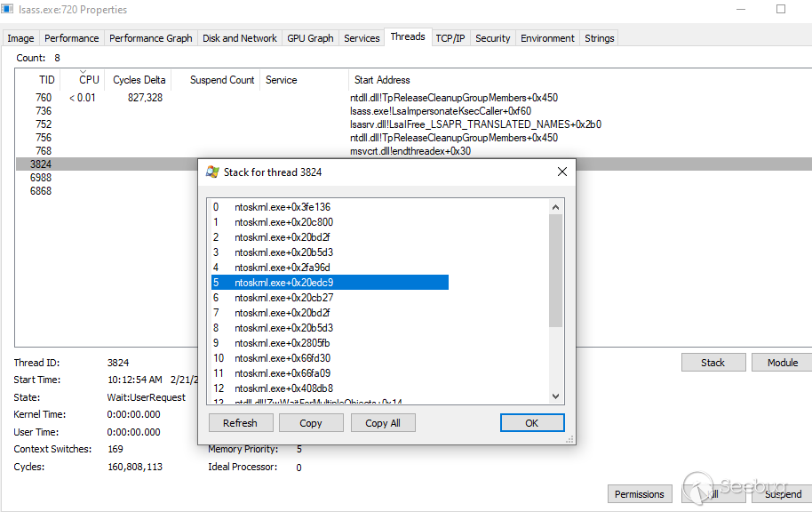Click the Copy All button
Image resolution: width=812 pixels, height=512 pixels.
[x=382, y=423]
